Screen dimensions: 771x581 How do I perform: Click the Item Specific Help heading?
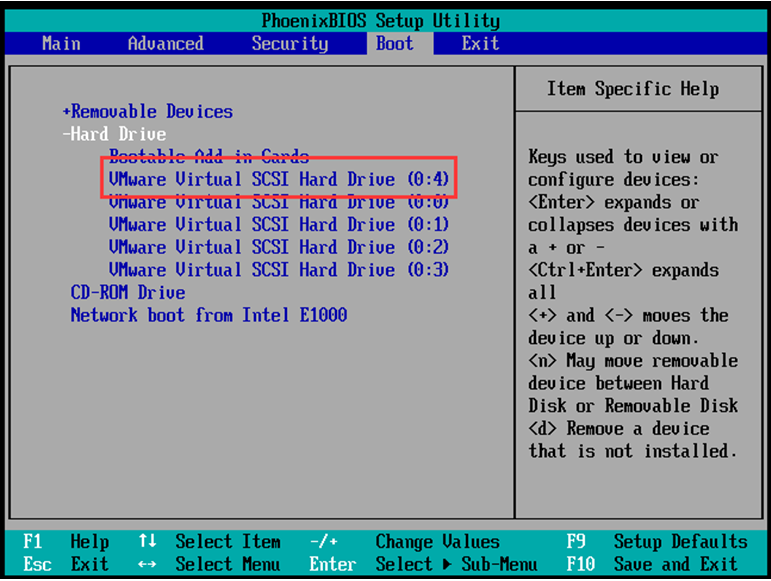coord(633,89)
